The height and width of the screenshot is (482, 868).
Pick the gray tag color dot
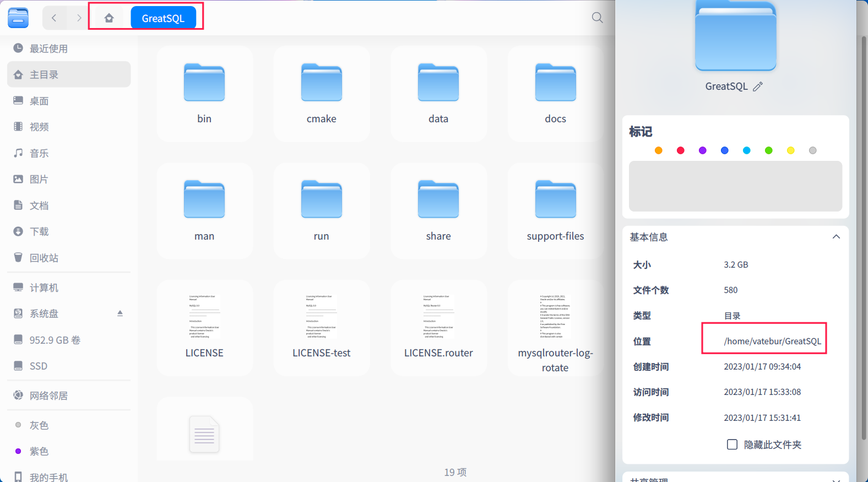coord(812,150)
